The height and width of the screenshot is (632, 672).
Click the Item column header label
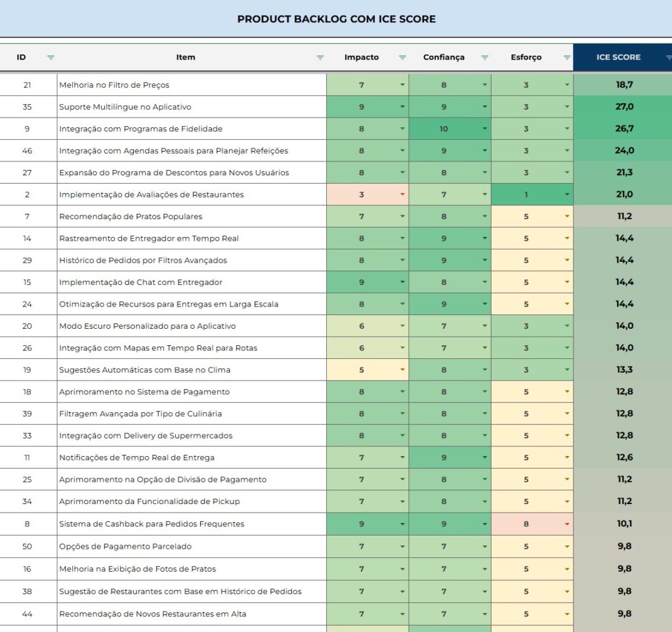tap(186, 57)
